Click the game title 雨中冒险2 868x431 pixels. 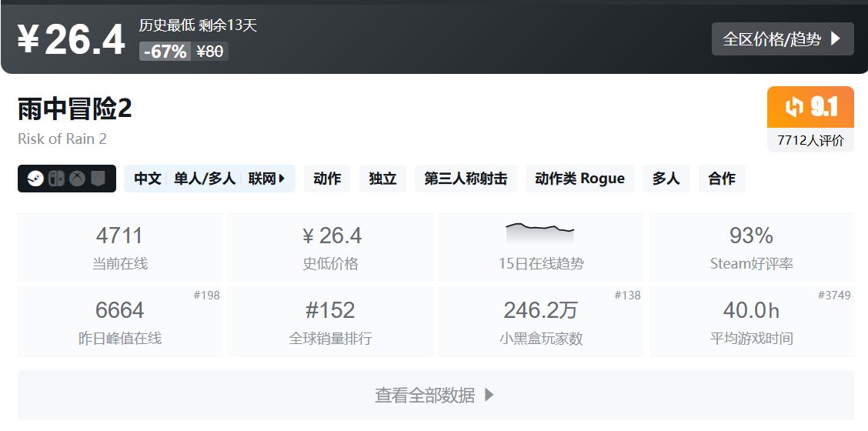tap(75, 109)
